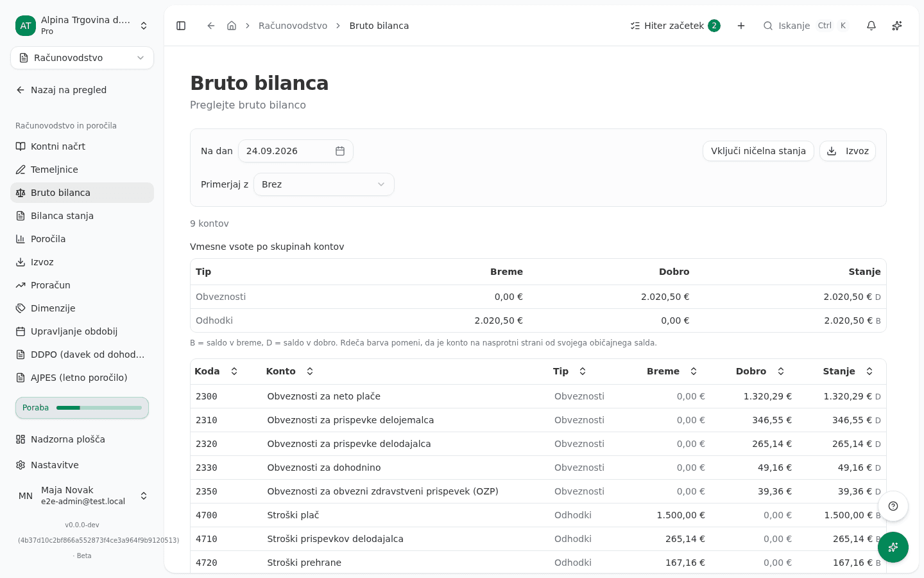The image size is (924, 578).
Task: Open the Primerjaj z dropdown
Action: click(x=324, y=184)
